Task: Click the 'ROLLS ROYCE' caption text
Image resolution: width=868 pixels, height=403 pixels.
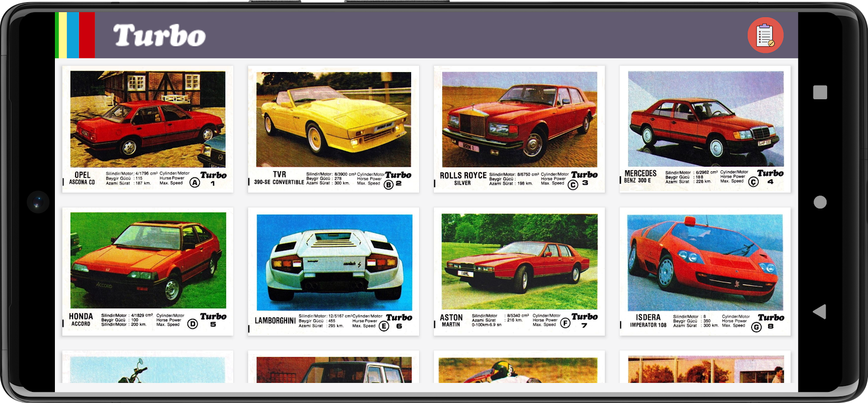Action: 463,175
